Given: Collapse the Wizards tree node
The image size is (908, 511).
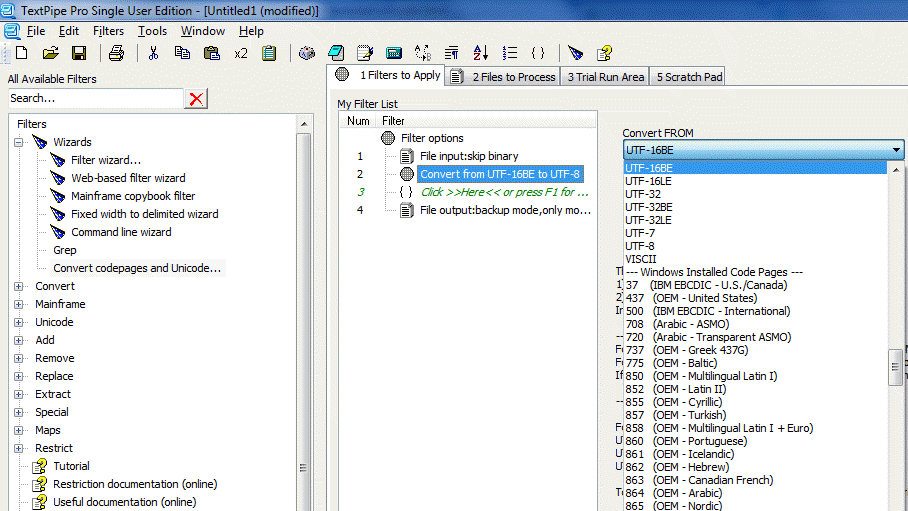Looking at the screenshot, I should (x=19, y=142).
